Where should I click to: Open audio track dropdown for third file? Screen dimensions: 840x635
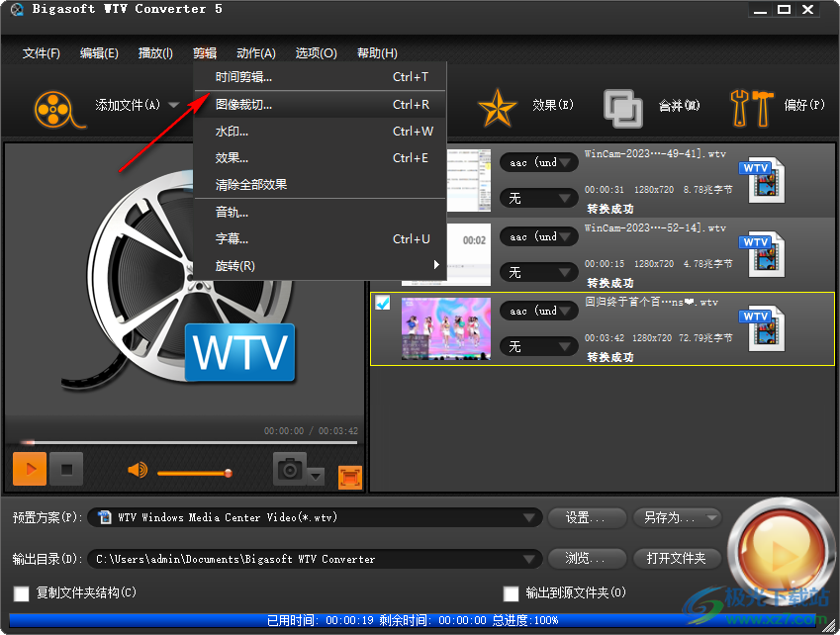coord(539,311)
